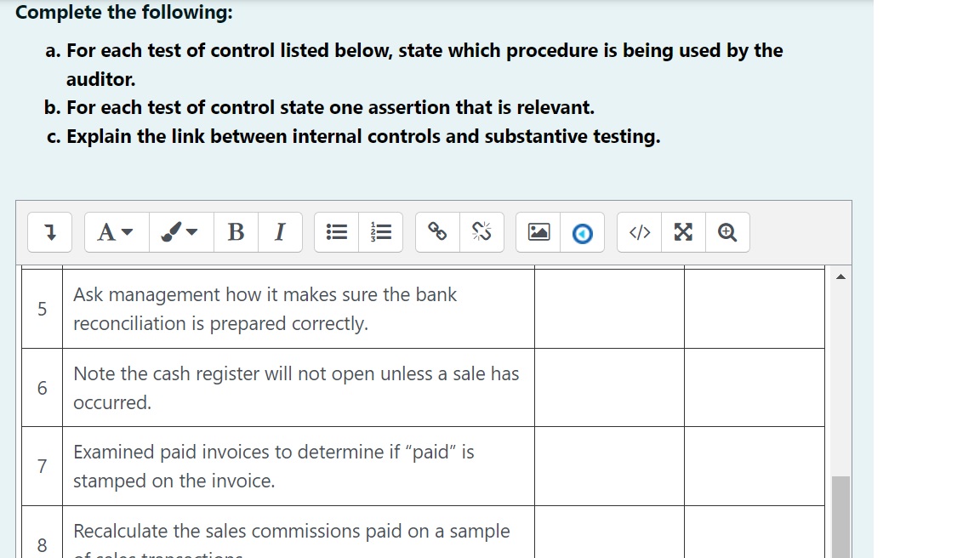Toggle fullscreen editing mode

(x=684, y=231)
